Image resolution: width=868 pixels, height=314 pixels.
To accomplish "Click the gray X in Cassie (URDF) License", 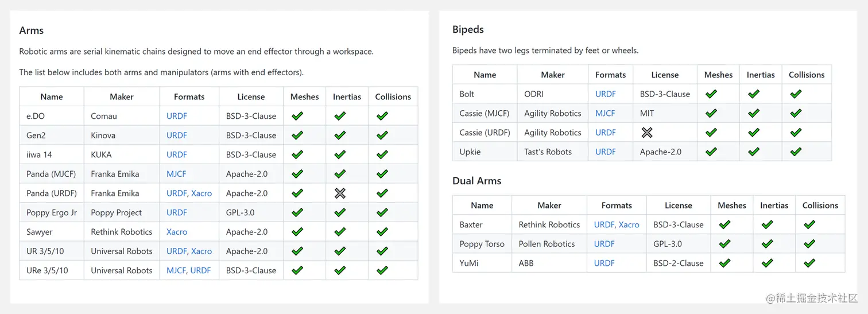I will click(647, 133).
